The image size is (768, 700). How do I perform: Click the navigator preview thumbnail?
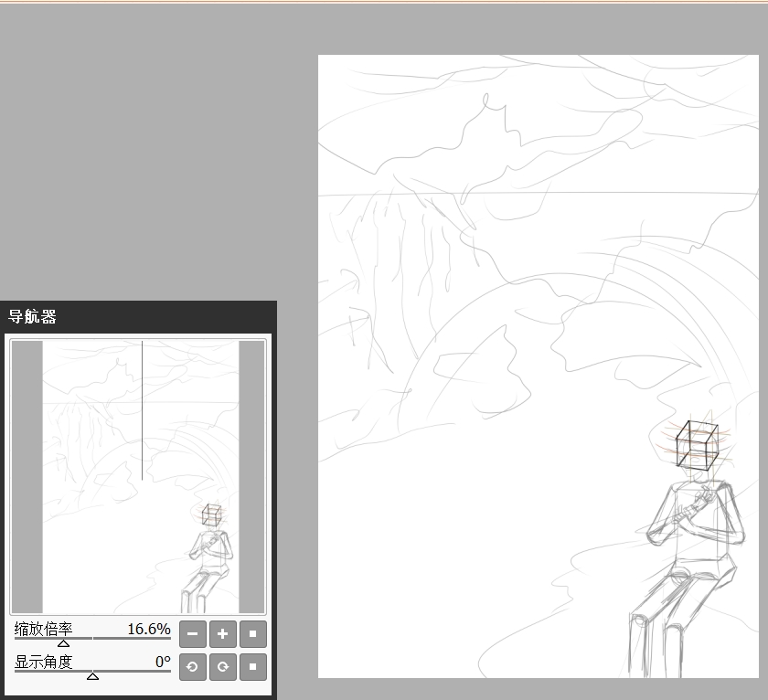point(138,477)
